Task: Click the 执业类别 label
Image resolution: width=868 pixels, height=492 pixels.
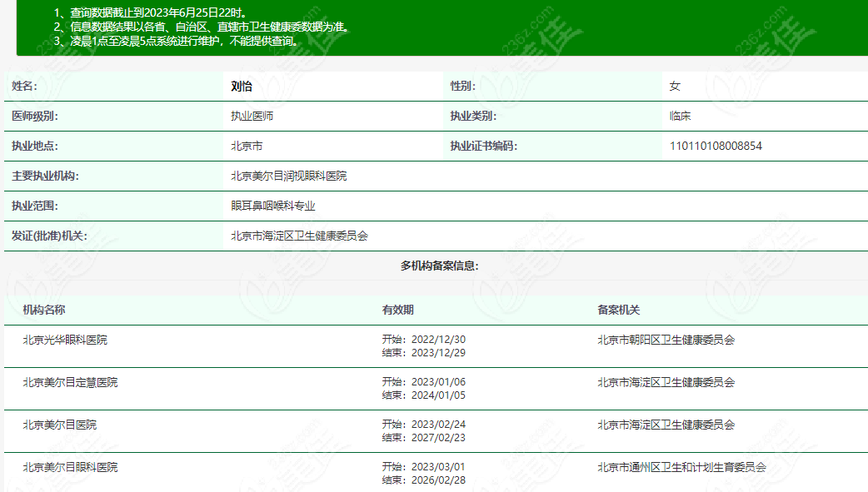Action: point(473,117)
